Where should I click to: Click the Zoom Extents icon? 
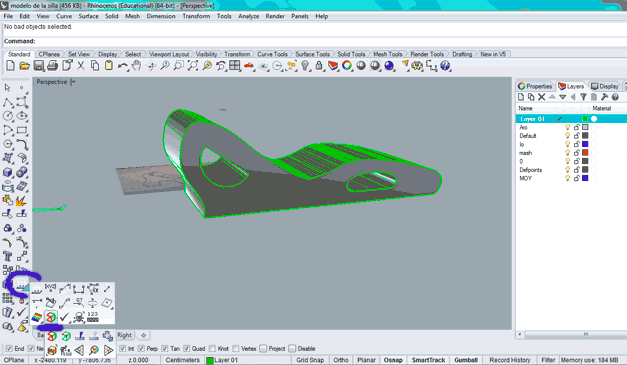[193, 66]
